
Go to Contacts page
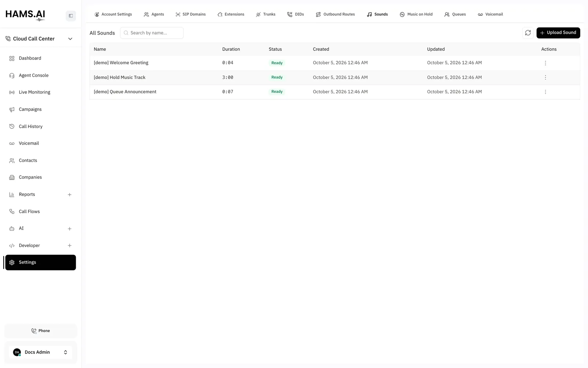pyautogui.click(x=40, y=160)
